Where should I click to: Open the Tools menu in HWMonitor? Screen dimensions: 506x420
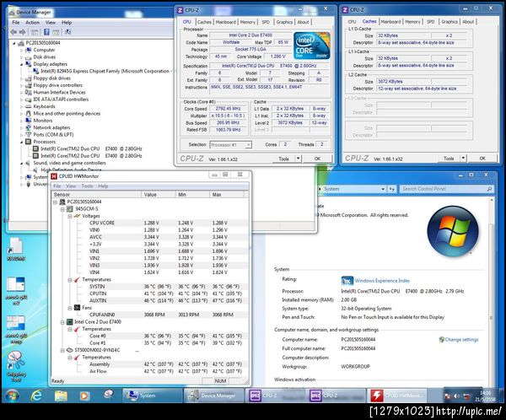pyautogui.click(x=87, y=186)
